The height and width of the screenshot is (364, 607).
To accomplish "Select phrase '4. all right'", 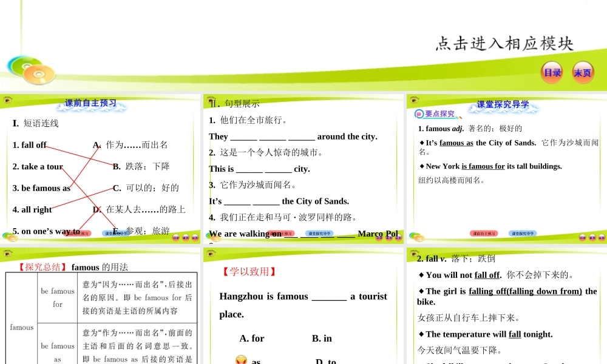I will pyautogui.click(x=32, y=210).
